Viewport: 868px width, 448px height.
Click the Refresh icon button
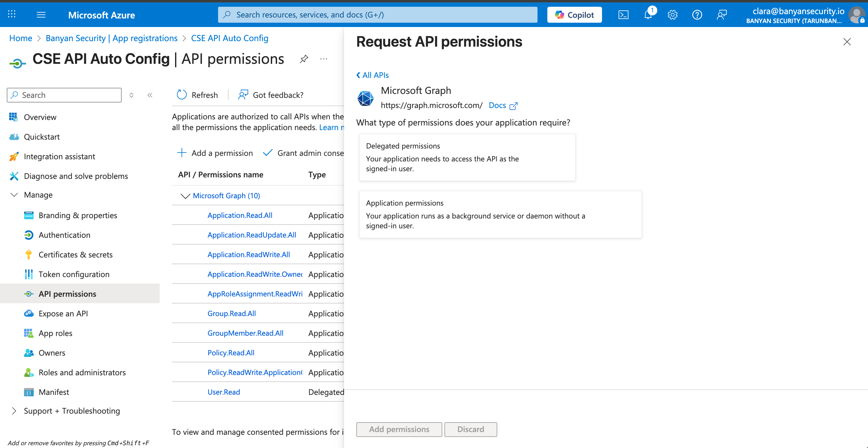(x=182, y=95)
